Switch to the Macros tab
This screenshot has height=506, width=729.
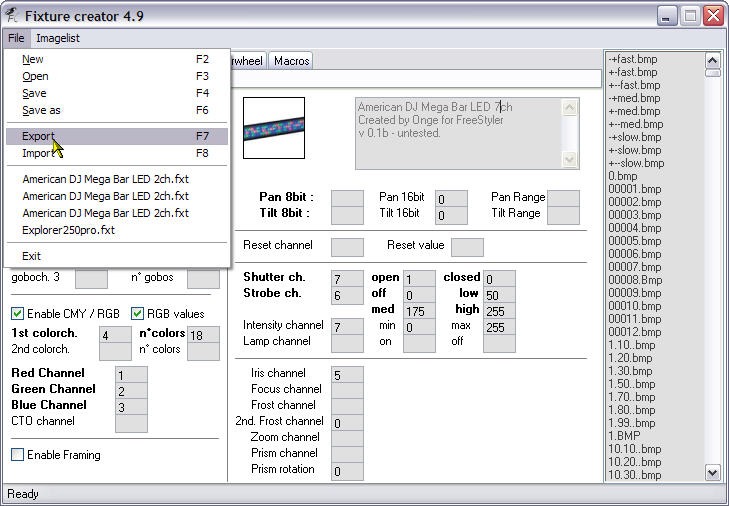(x=291, y=61)
